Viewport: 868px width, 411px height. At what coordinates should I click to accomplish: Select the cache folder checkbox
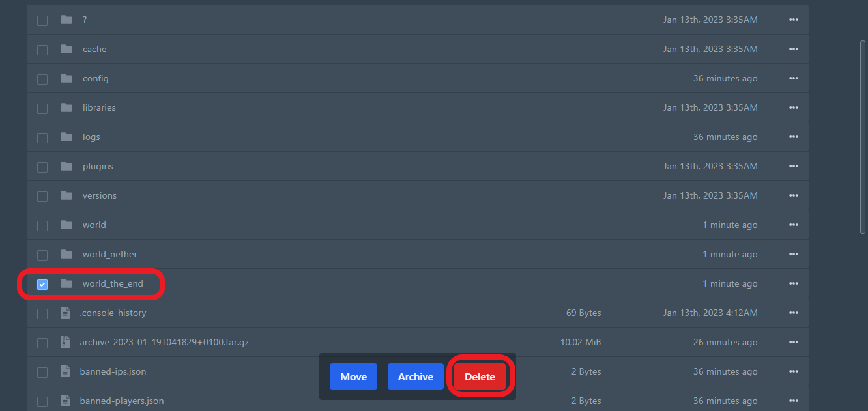coord(42,50)
